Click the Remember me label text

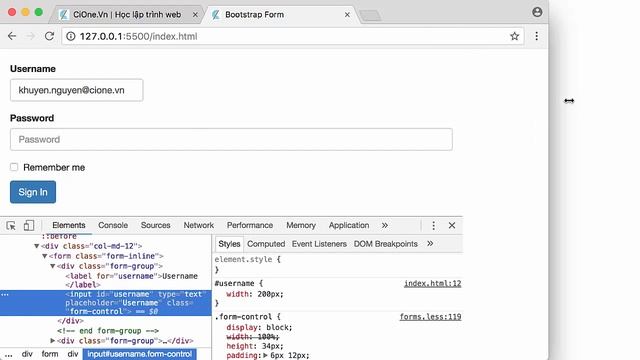click(54, 167)
